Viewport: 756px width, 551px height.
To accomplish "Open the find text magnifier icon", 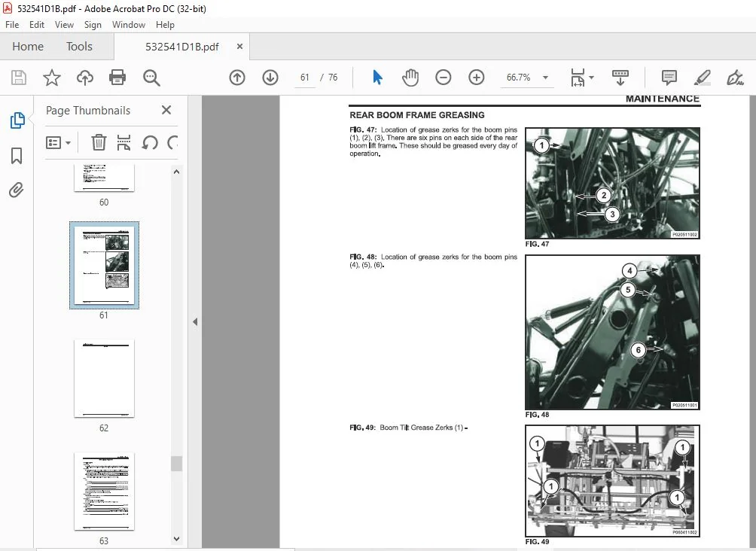I will coord(151,78).
